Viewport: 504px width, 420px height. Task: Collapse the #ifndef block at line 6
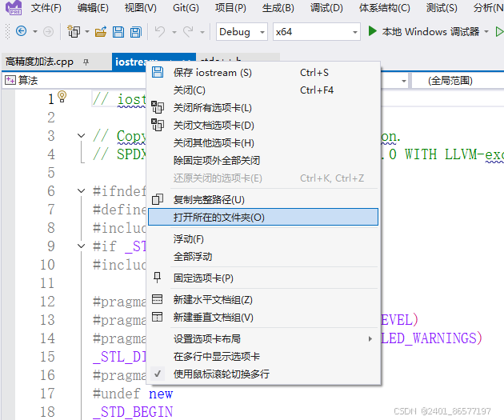[x=82, y=191]
